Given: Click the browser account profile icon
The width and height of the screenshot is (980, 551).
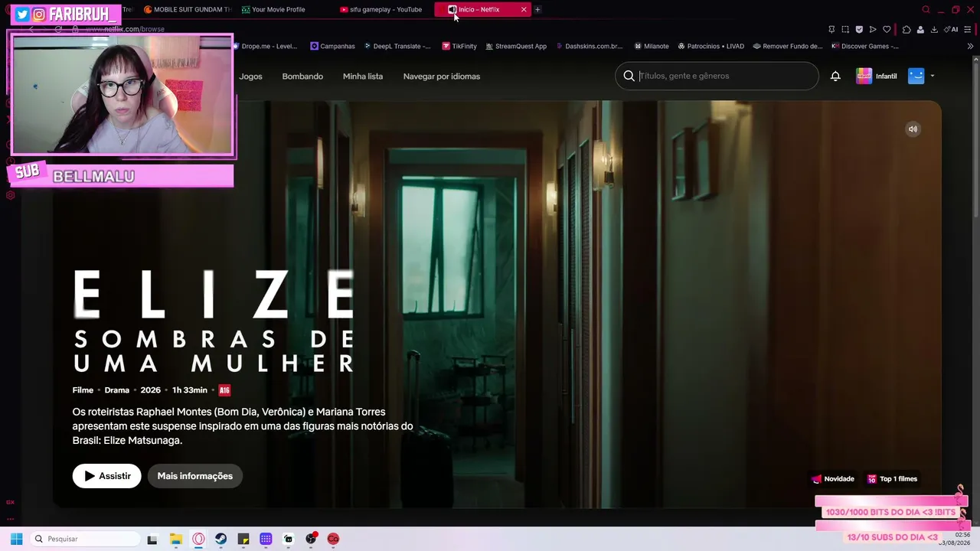Looking at the screenshot, I should 920,29.
